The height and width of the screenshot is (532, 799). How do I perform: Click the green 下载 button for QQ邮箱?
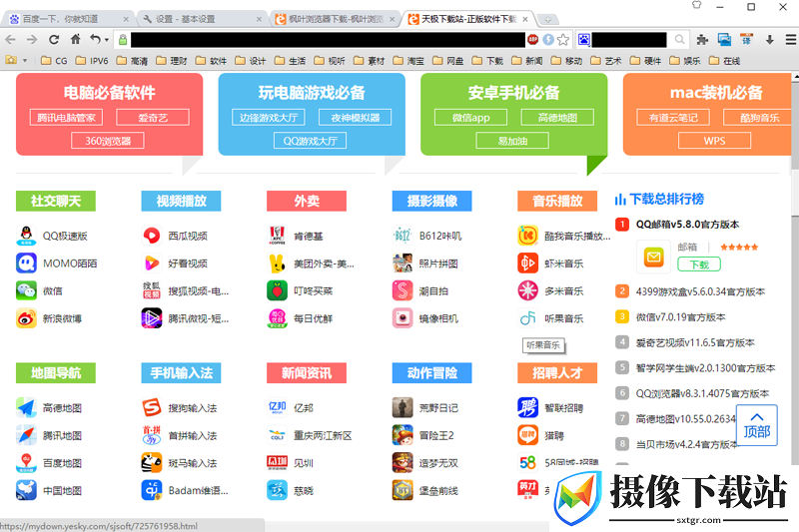coord(698,265)
